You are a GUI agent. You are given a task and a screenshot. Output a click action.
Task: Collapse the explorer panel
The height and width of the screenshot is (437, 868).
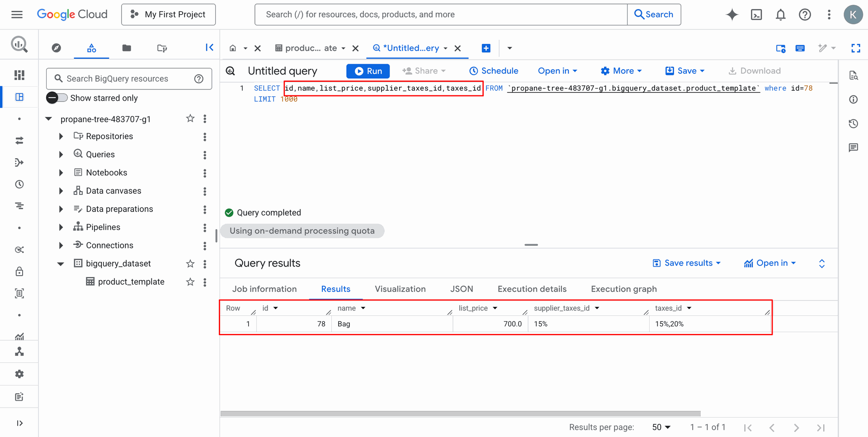click(x=209, y=47)
